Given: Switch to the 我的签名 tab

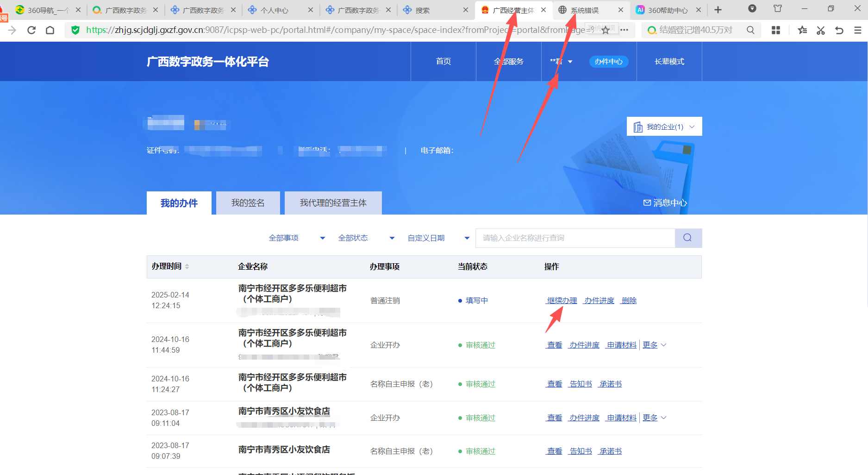Looking at the screenshot, I should click(248, 203).
